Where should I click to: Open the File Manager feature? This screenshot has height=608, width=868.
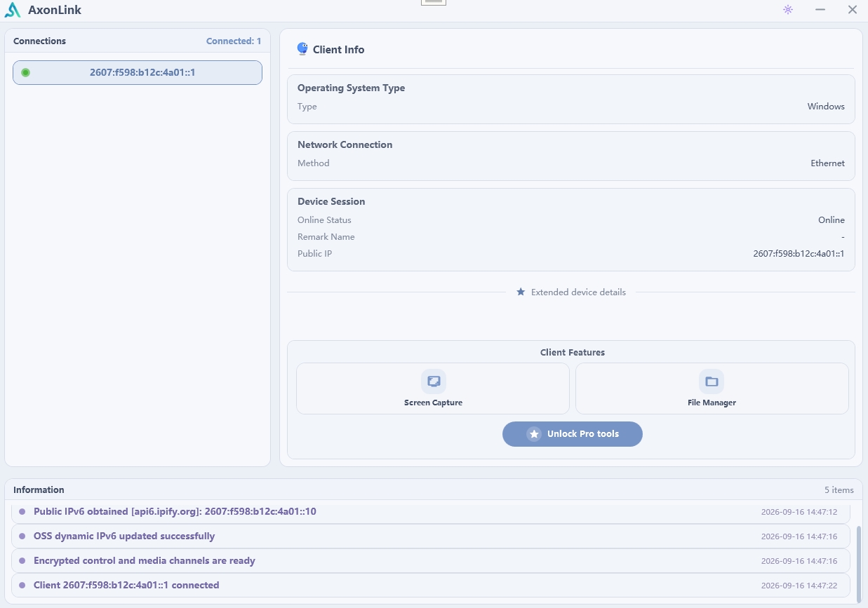coord(712,389)
